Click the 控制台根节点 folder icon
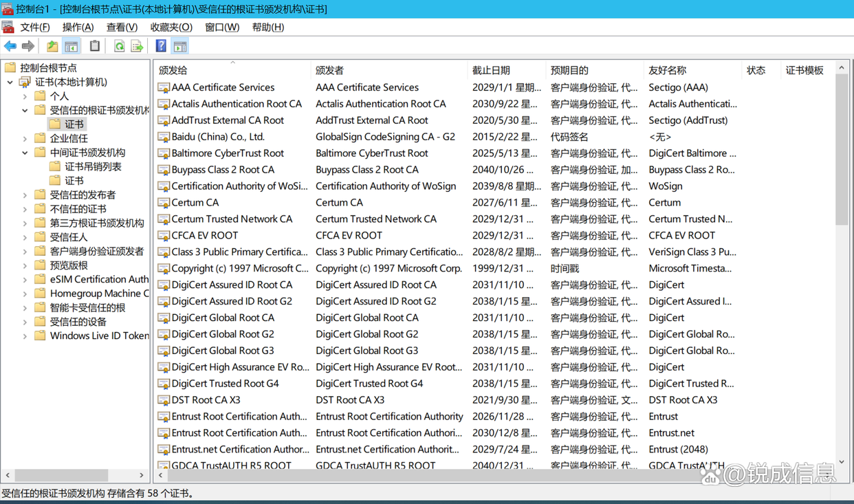854x504 pixels. (10, 67)
